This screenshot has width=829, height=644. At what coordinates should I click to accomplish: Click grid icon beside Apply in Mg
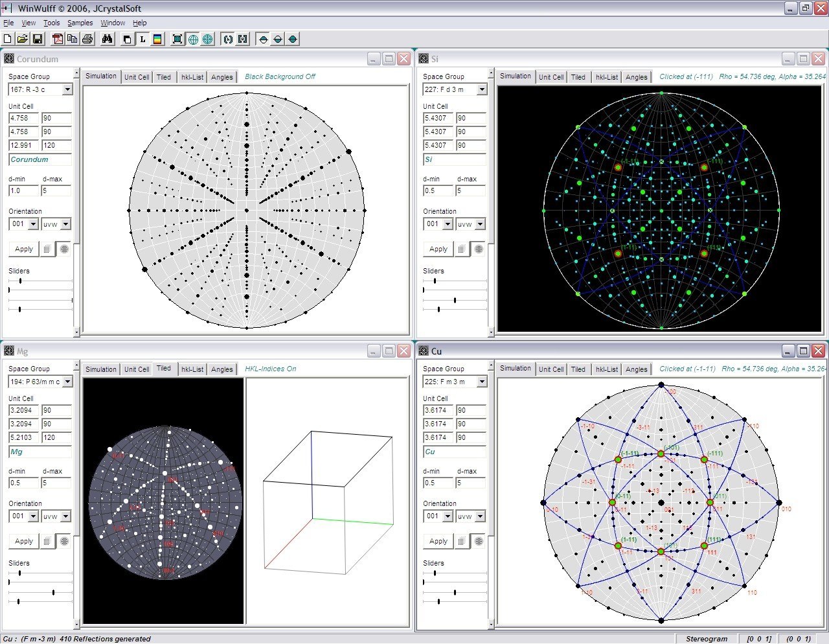(x=47, y=541)
